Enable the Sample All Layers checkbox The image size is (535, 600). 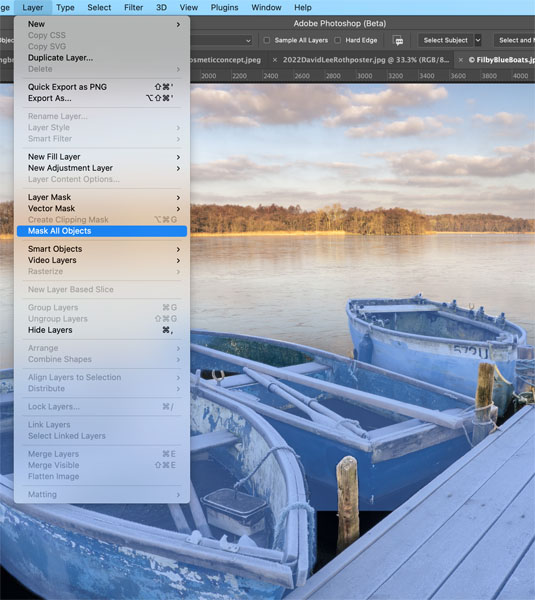coord(267,40)
